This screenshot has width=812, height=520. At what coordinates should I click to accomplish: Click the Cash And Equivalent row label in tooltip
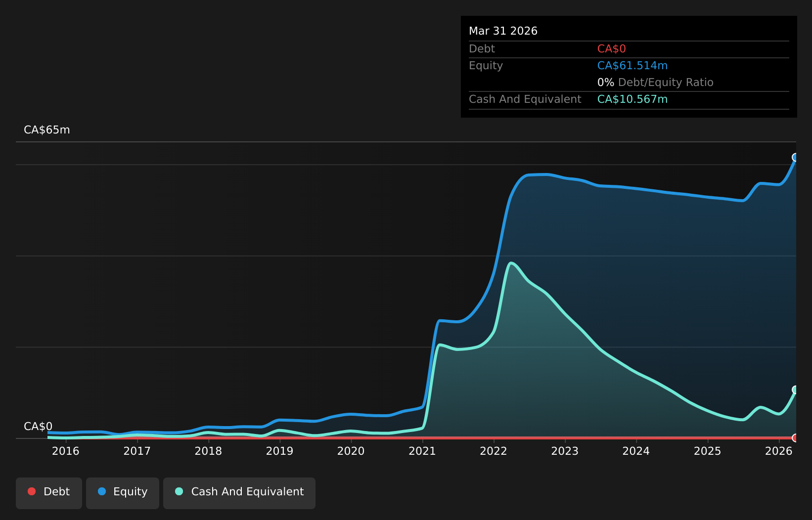(525, 99)
